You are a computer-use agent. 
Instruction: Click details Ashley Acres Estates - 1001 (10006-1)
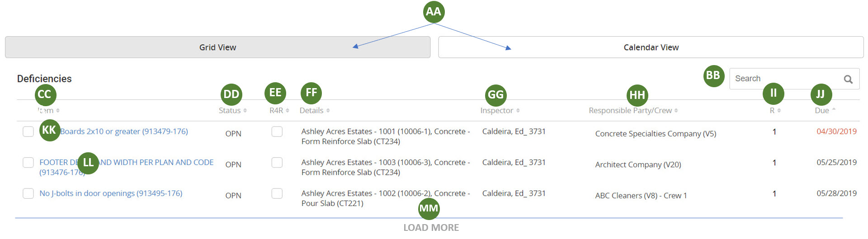click(x=386, y=136)
